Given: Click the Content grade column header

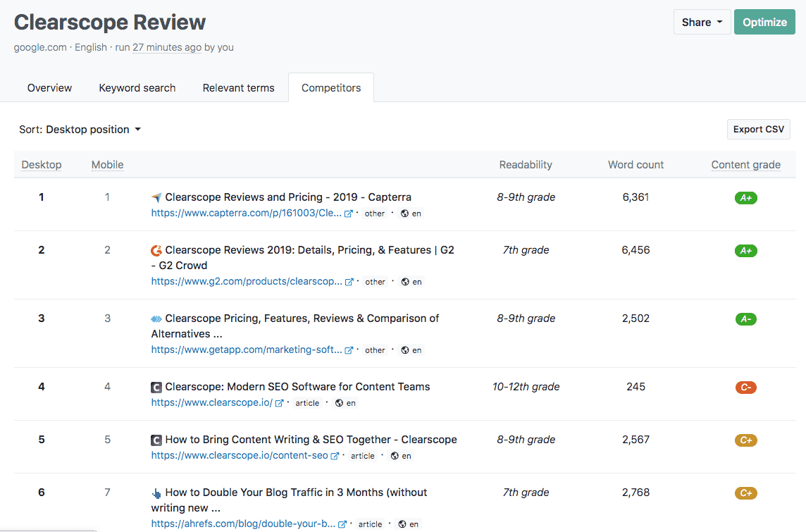Looking at the screenshot, I should pyautogui.click(x=745, y=165).
